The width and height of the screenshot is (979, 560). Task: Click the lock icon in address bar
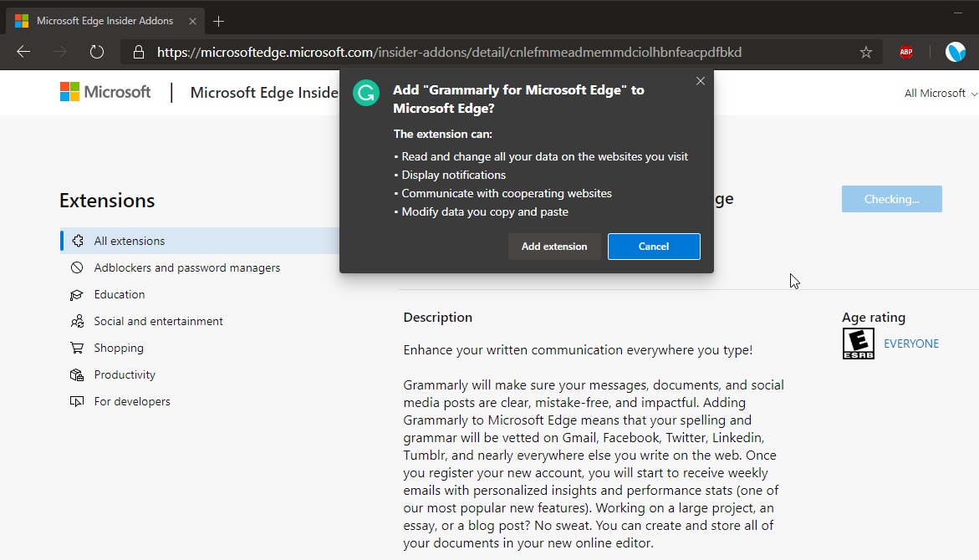coord(139,53)
